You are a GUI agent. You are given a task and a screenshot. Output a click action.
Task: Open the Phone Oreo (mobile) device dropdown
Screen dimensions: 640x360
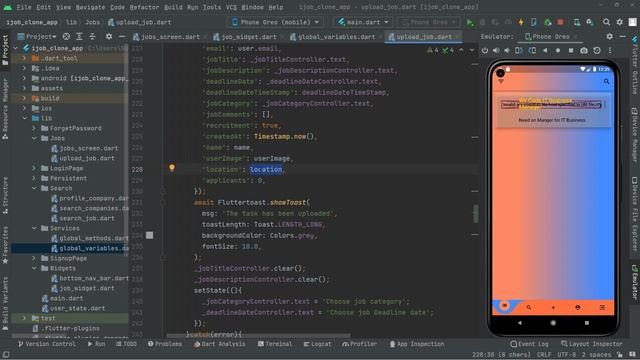[276, 22]
